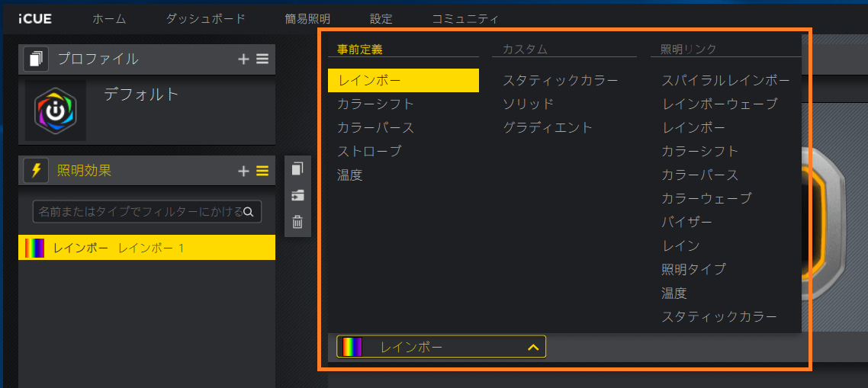Click the trash icon to delete effect
This screenshot has height=388, width=868.
[297, 223]
